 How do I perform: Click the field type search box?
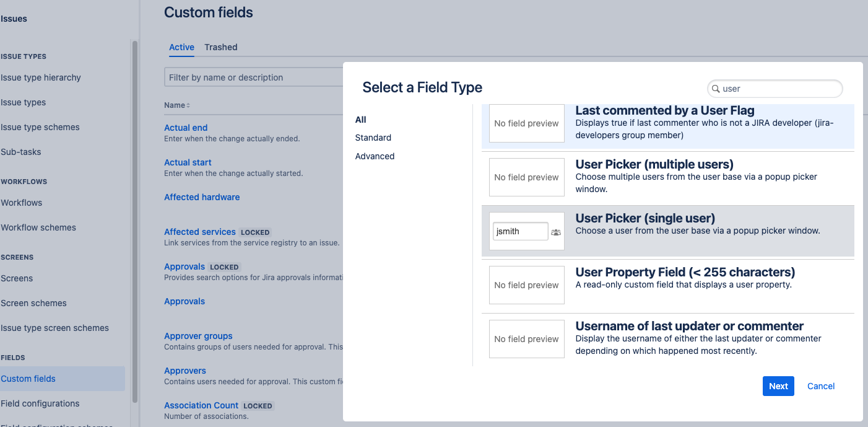click(775, 89)
